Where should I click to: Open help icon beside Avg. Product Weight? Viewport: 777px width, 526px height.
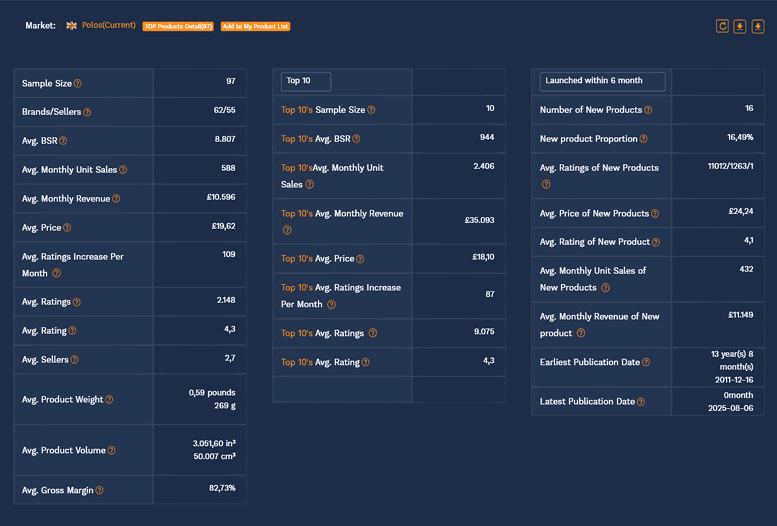(x=109, y=400)
